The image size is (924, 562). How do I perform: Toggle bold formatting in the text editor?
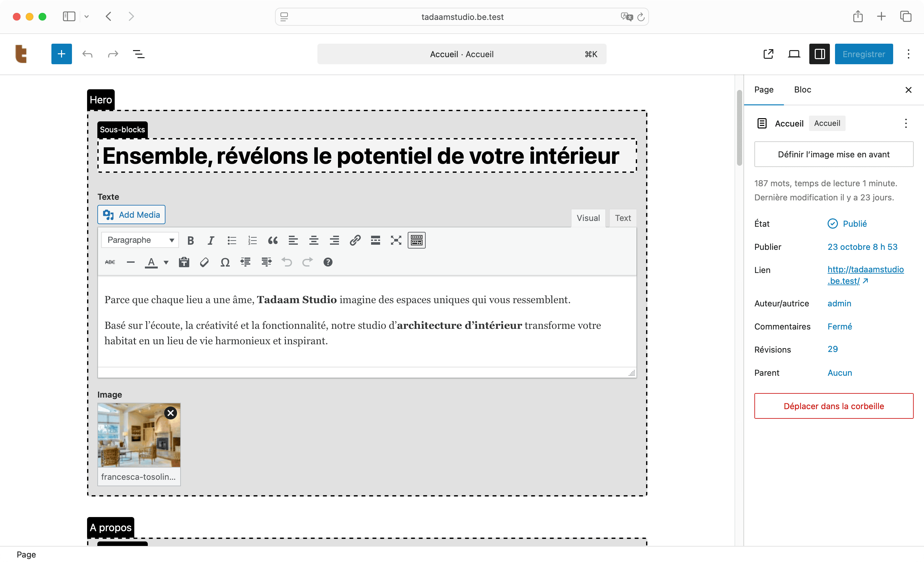[191, 240]
